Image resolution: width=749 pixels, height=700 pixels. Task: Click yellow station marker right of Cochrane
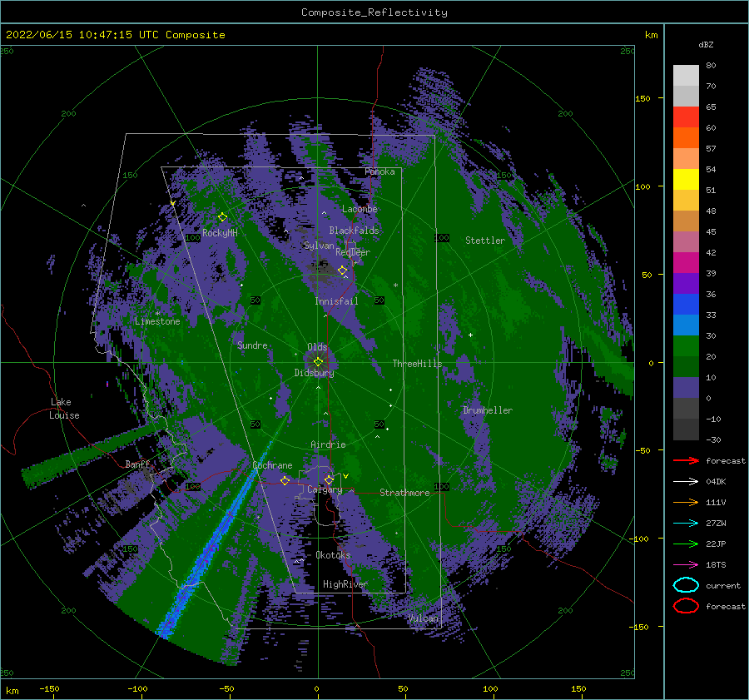[x=285, y=480]
